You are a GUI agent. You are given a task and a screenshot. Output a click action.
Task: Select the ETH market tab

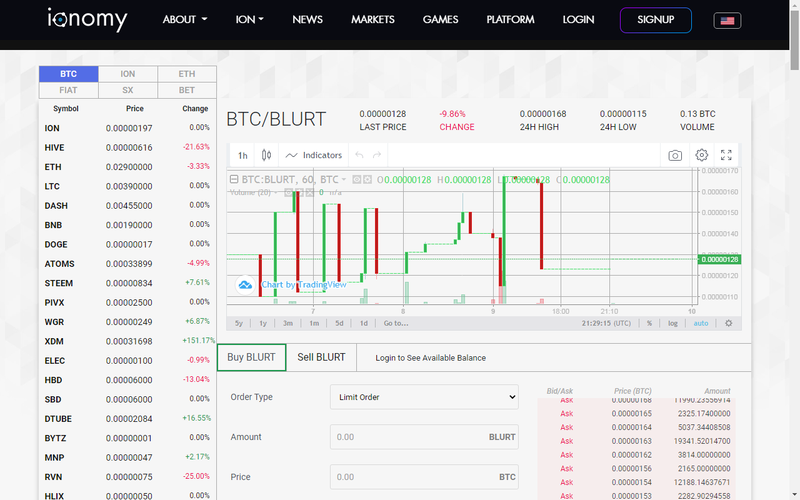[187, 74]
